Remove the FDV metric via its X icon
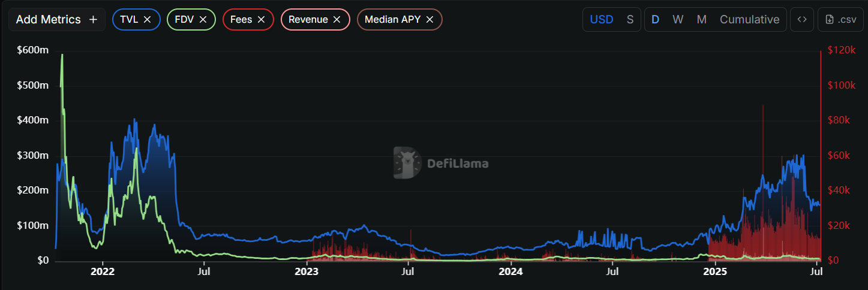The height and width of the screenshot is (290, 868). (x=203, y=20)
